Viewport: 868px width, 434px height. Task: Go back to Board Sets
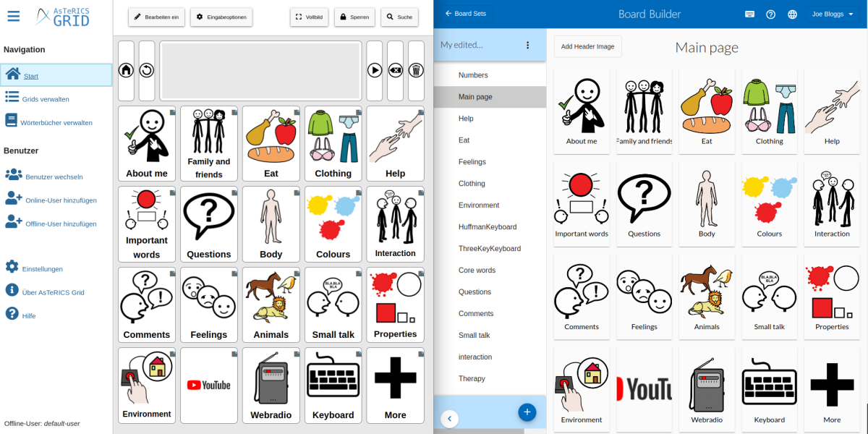point(465,14)
